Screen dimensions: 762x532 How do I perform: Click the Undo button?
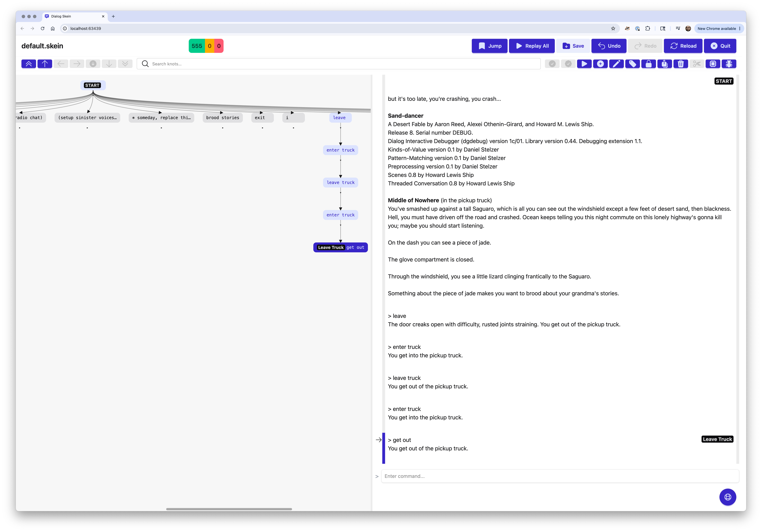(609, 46)
